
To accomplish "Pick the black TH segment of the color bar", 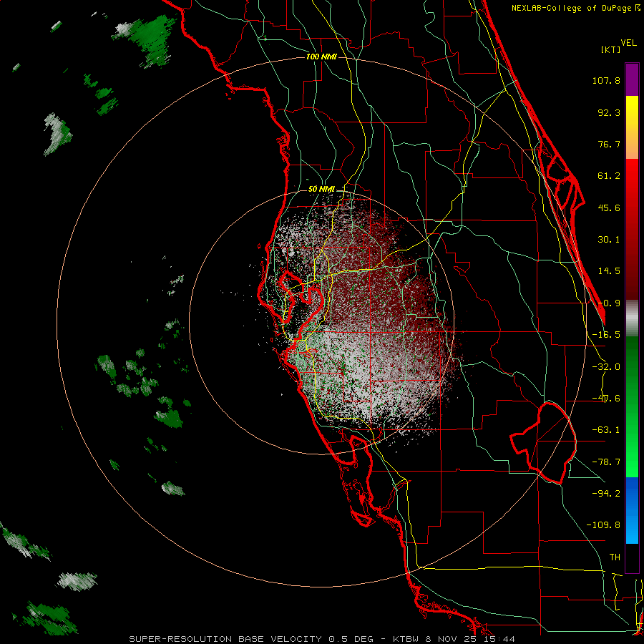I will 632,558.
